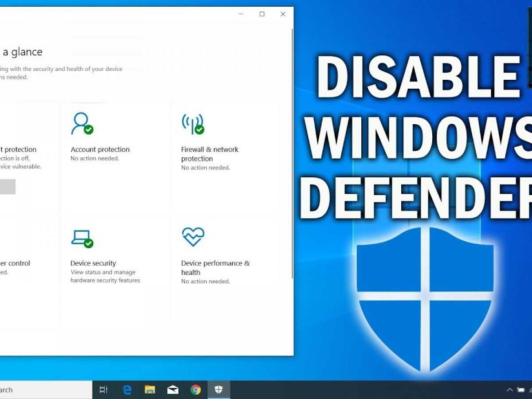This screenshot has height=399, width=532.
Task: Select the Device security laptop icon
Action: tap(82, 238)
